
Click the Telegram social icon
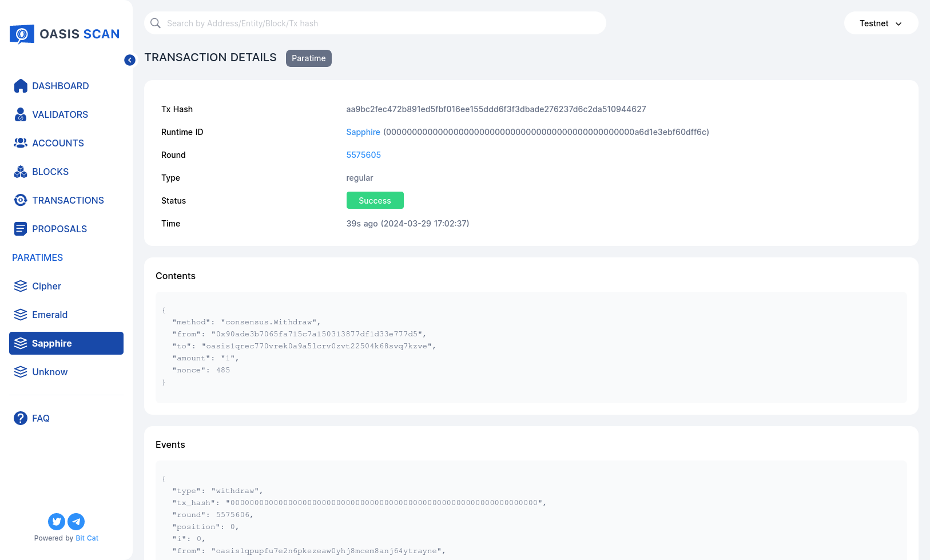click(76, 521)
